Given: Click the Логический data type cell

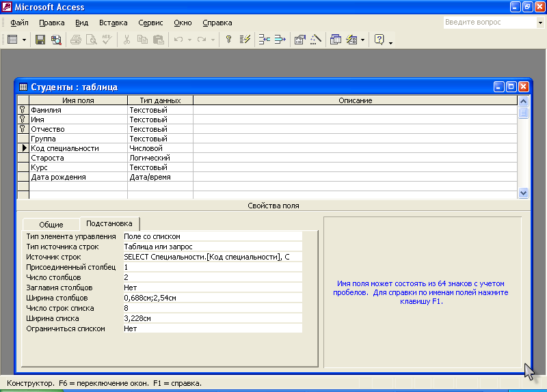Looking at the screenshot, I should click(161, 158).
